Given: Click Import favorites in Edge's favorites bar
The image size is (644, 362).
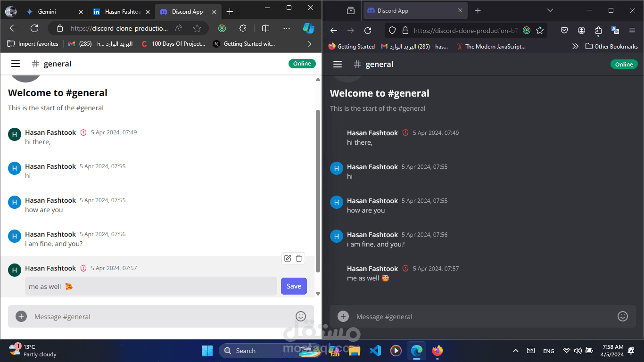Looking at the screenshot, I should pyautogui.click(x=33, y=44).
